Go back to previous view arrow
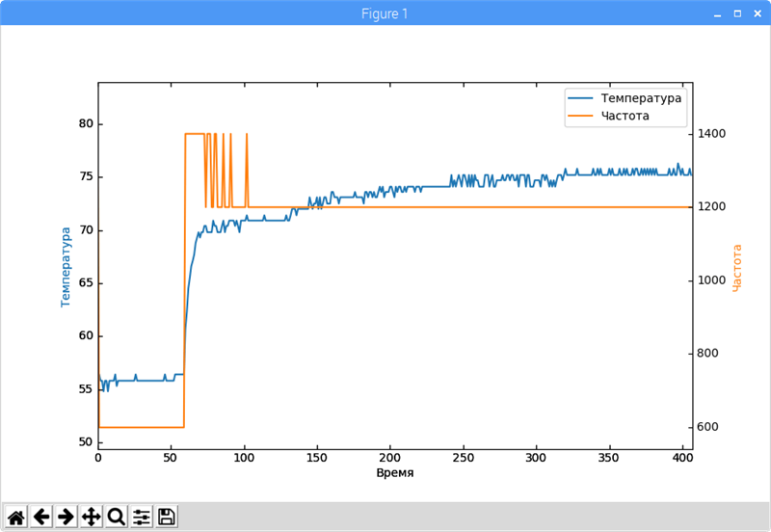771x532 pixels. coord(41,517)
